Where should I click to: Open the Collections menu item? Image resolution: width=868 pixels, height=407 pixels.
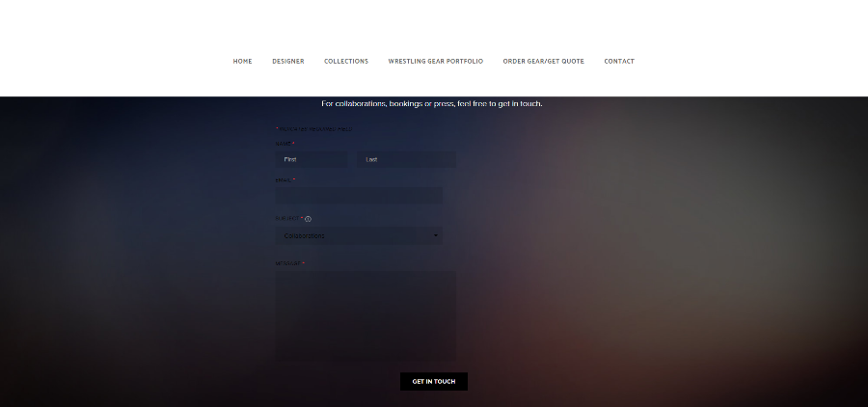coord(346,62)
